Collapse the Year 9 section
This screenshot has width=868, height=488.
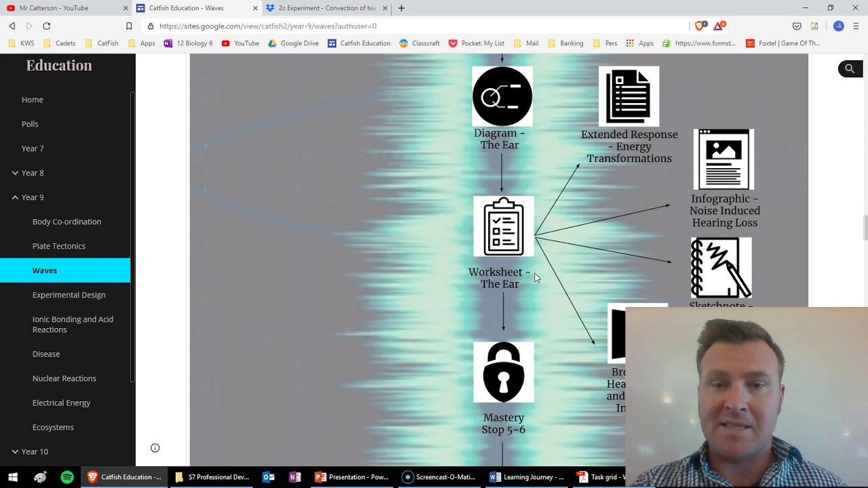[x=15, y=197]
